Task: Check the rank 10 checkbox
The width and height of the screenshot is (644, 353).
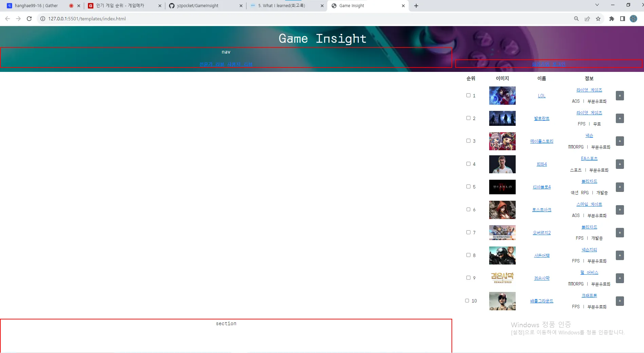Action: [467, 300]
